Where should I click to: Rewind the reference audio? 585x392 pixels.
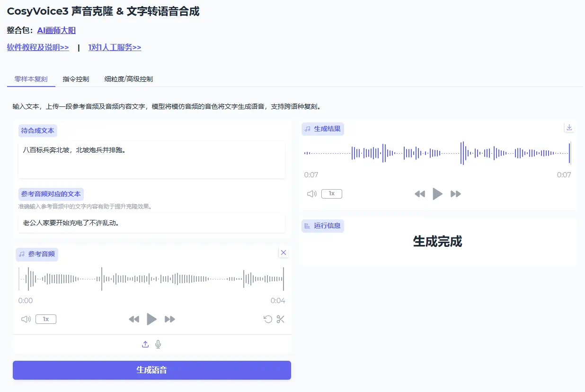tap(134, 319)
